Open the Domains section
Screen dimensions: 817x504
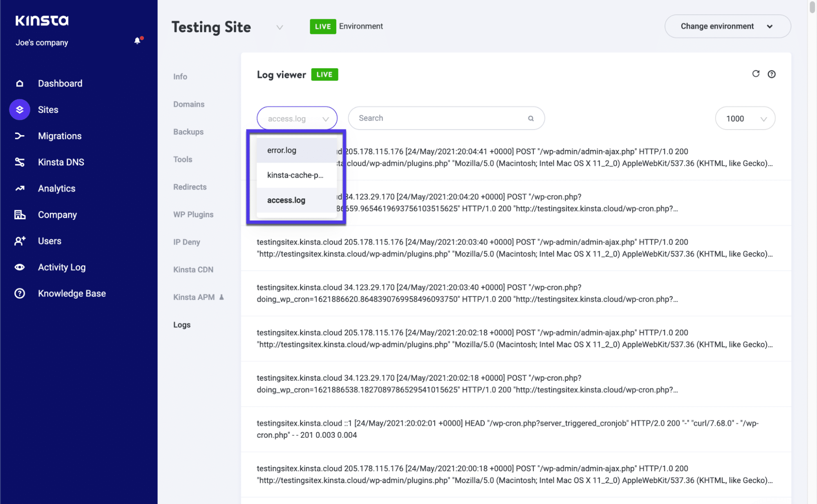coord(188,104)
